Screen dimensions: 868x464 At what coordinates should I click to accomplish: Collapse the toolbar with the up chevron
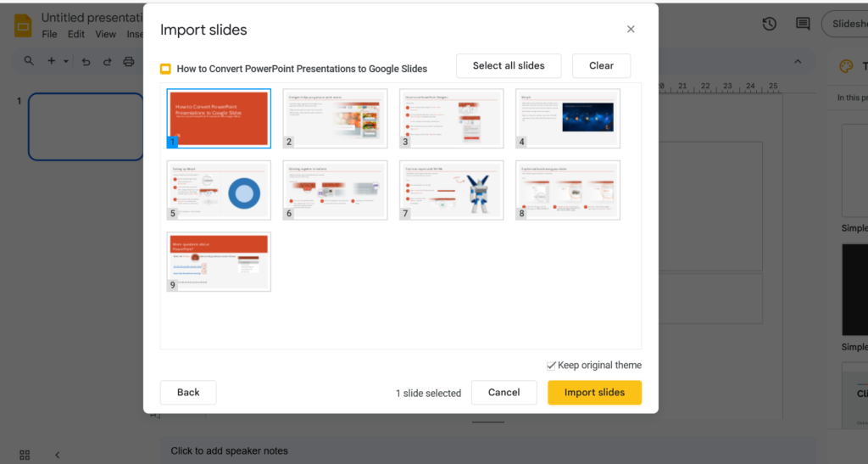pos(798,61)
